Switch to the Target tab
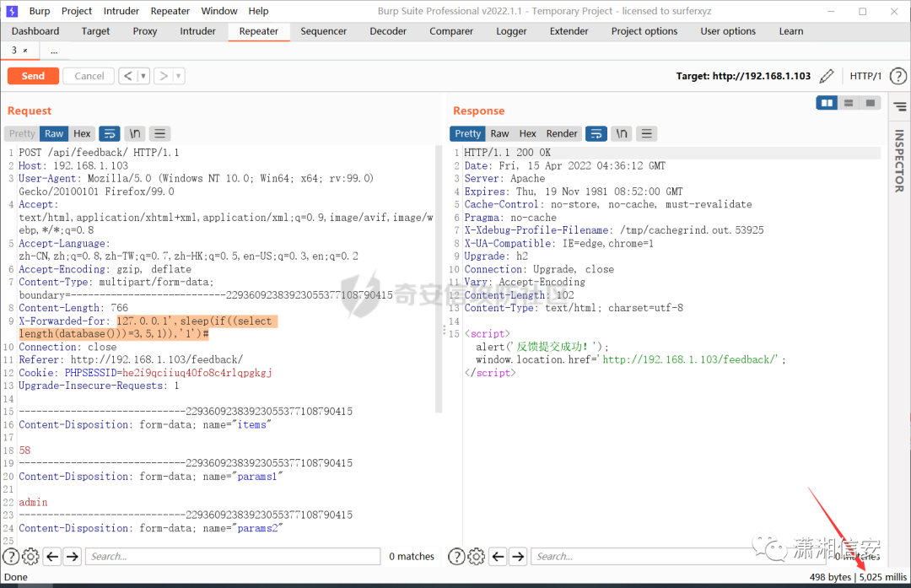The image size is (911, 588). (x=95, y=31)
